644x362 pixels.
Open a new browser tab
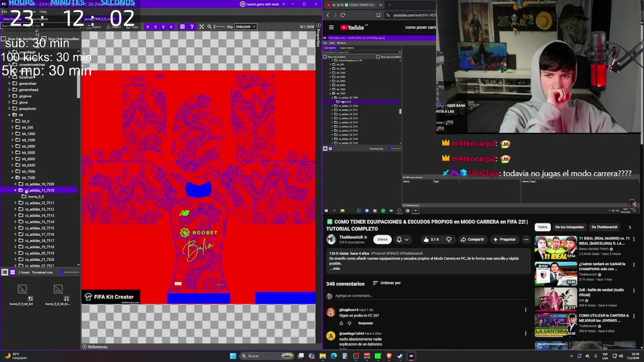pos(389,5)
